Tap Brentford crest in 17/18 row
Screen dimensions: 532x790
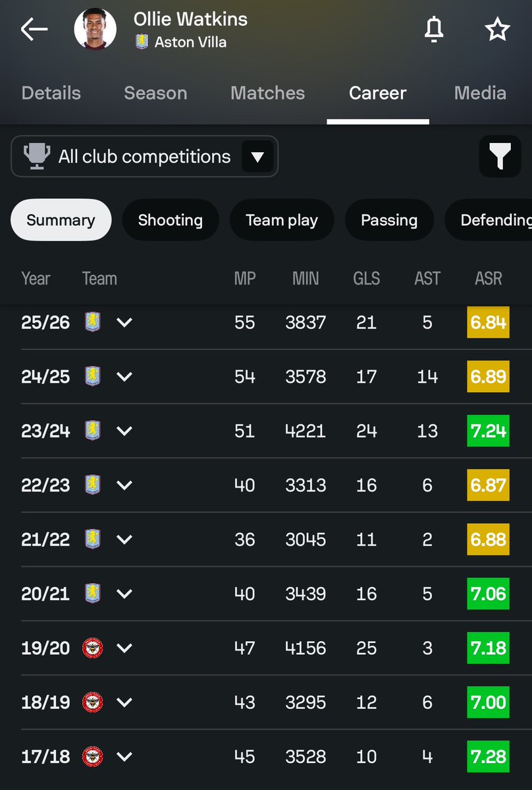coord(93,756)
